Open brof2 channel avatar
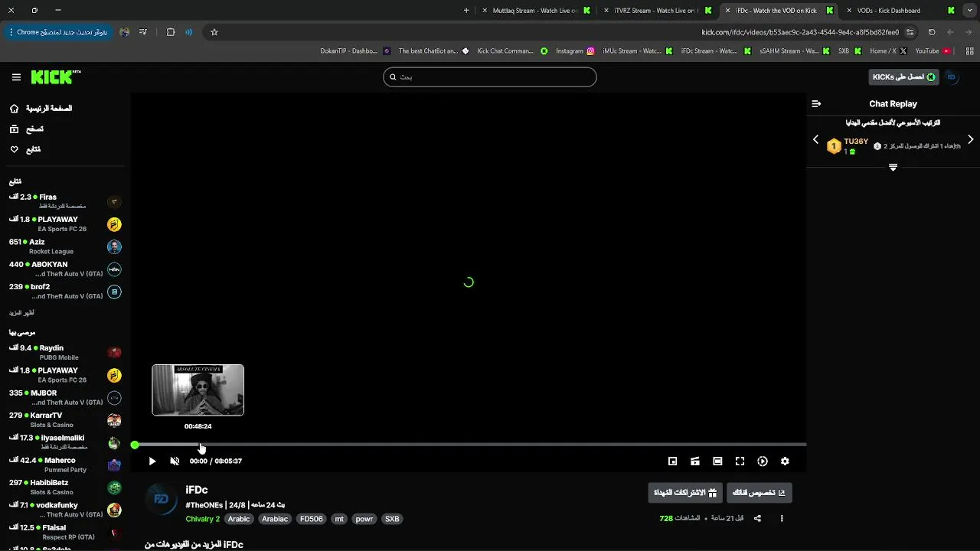The height and width of the screenshot is (551, 980). coord(114,292)
